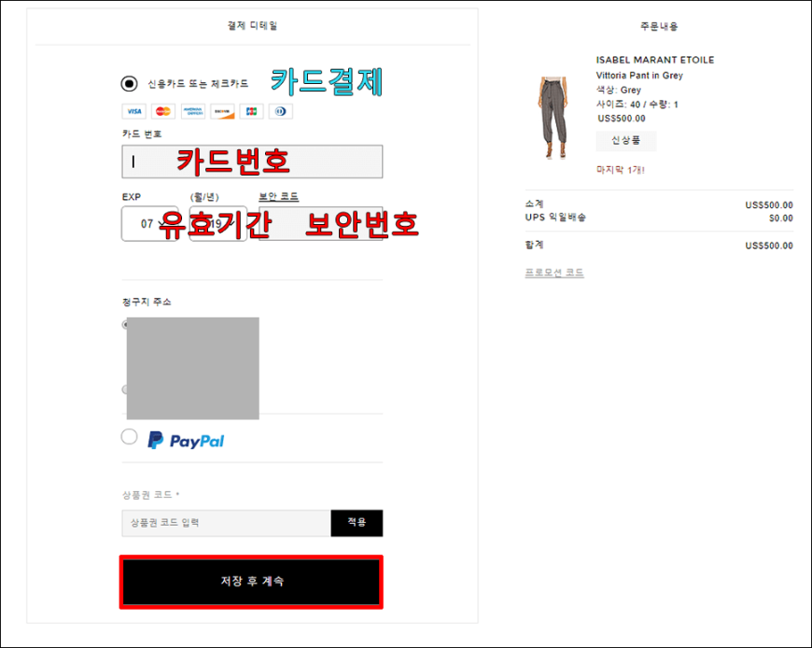Image resolution: width=812 pixels, height=648 pixels.
Task: Click the 사이즈: 40 / 수량: 1 text
Action: (637, 105)
